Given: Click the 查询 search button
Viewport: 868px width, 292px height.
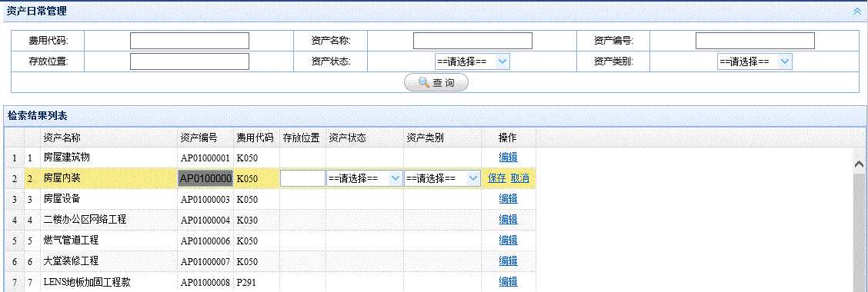Looking at the screenshot, I should (x=436, y=82).
